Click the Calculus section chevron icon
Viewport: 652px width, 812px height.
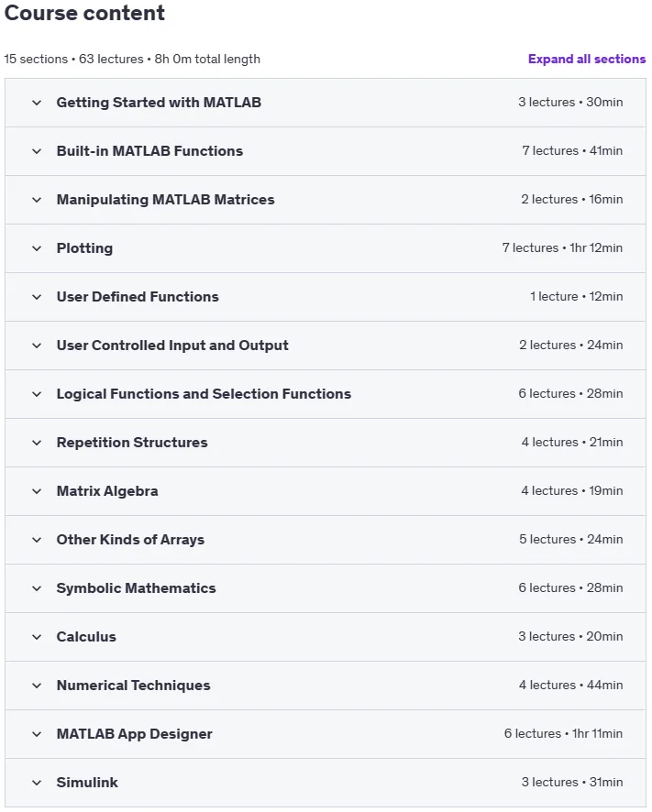(x=37, y=637)
